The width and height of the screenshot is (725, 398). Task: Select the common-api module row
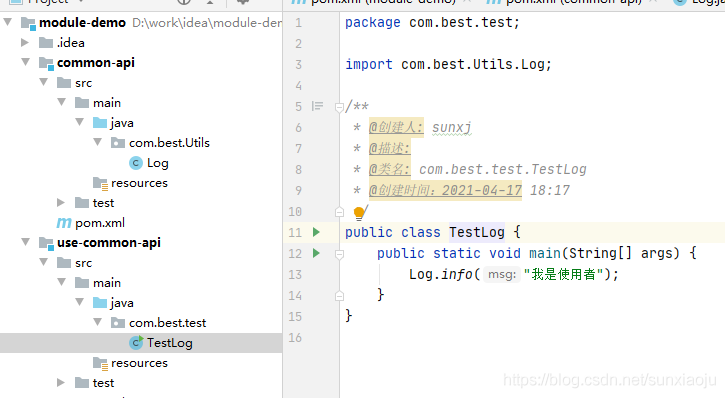click(141, 63)
